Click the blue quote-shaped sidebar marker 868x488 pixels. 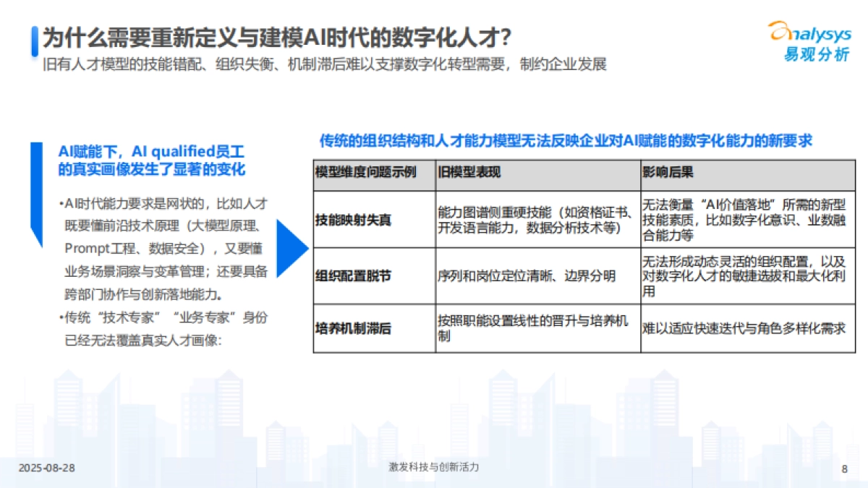coord(38,192)
